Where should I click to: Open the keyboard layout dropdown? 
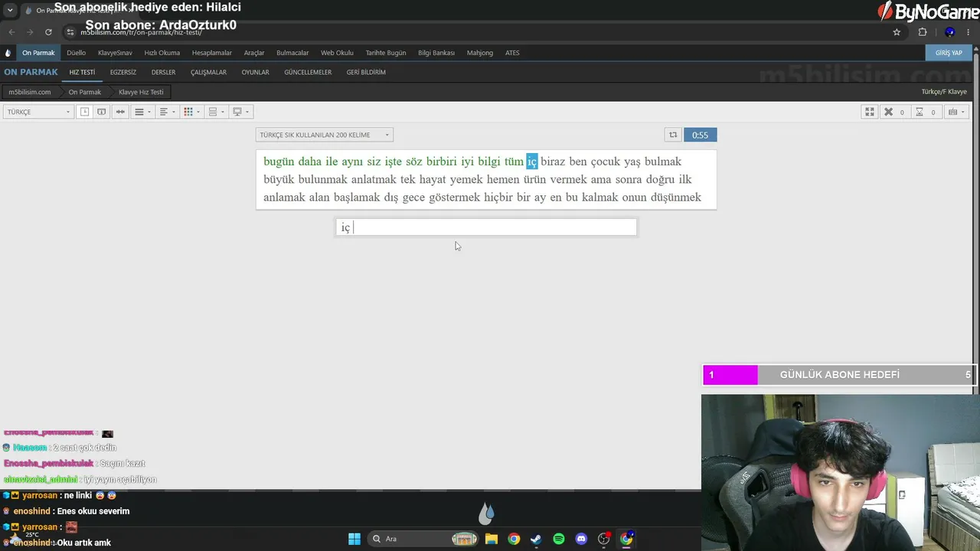click(956, 112)
